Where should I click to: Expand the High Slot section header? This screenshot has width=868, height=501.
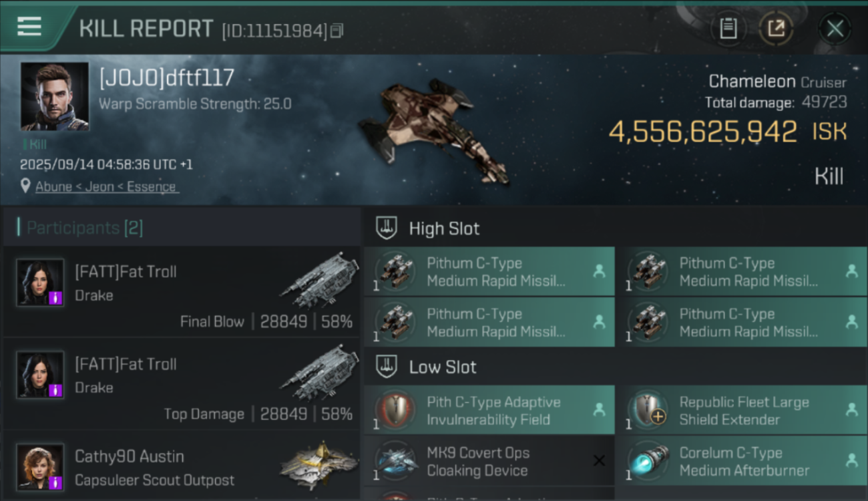445,228
